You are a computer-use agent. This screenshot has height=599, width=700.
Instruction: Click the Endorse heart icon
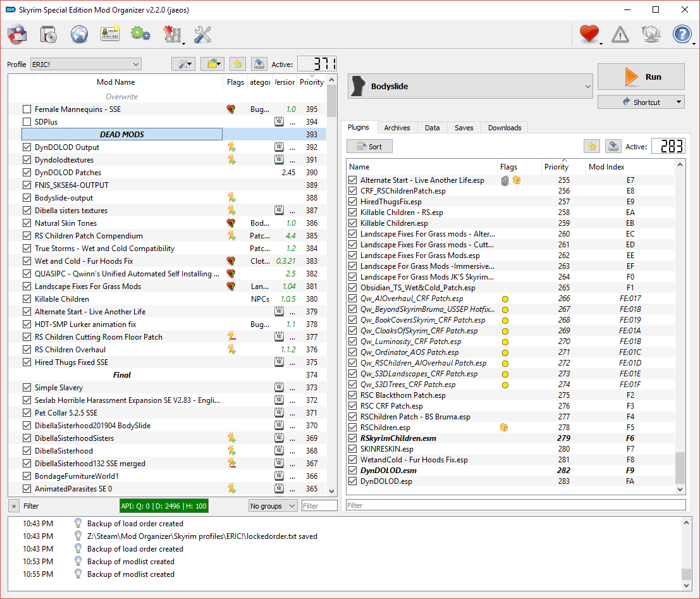click(x=589, y=34)
